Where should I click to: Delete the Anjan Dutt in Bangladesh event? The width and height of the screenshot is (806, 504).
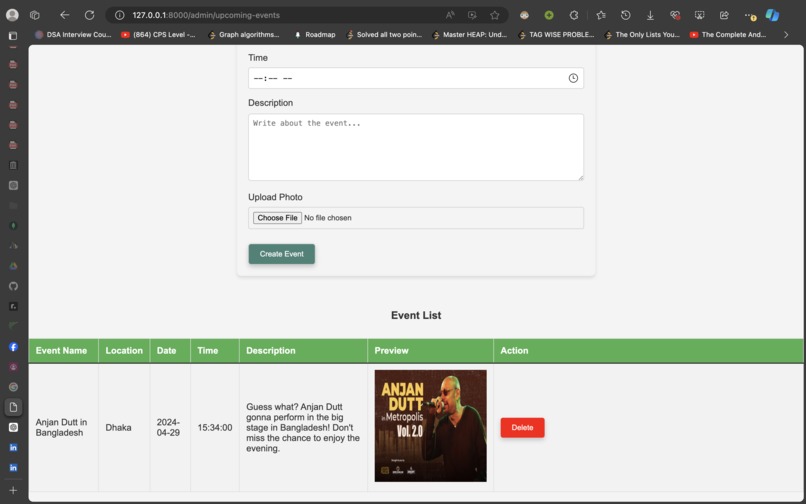[x=522, y=427]
